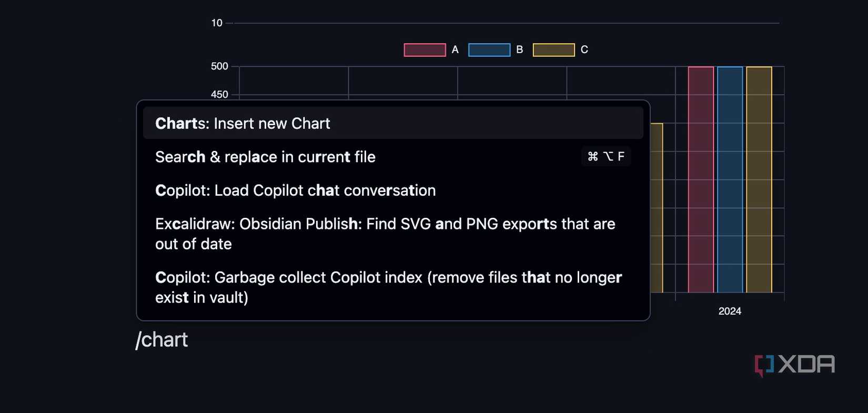Click the "500" value on the y-axis
The image size is (868, 413).
[219, 65]
